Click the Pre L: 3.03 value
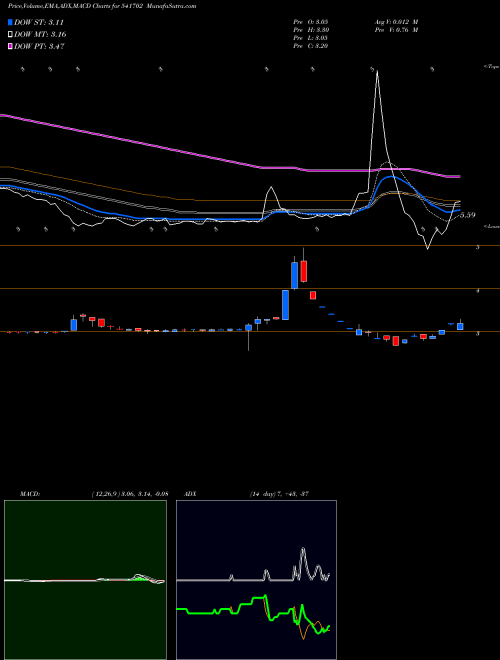 [311, 38]
